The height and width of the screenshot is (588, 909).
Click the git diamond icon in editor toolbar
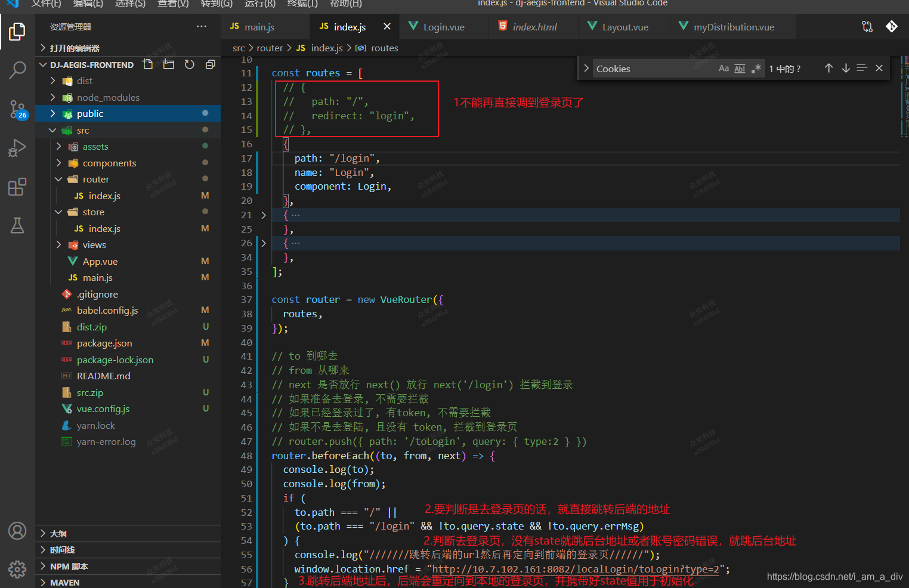click(x=892, y=27)
